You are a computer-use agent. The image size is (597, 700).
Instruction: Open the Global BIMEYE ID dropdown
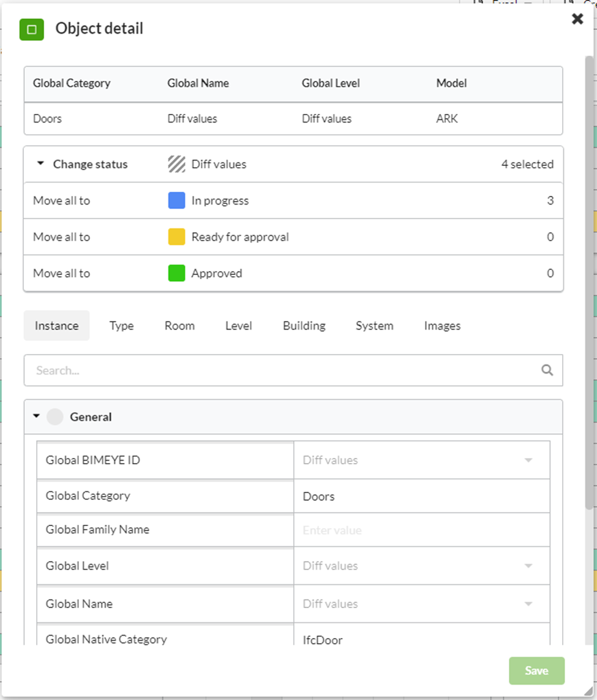[422, 461]
